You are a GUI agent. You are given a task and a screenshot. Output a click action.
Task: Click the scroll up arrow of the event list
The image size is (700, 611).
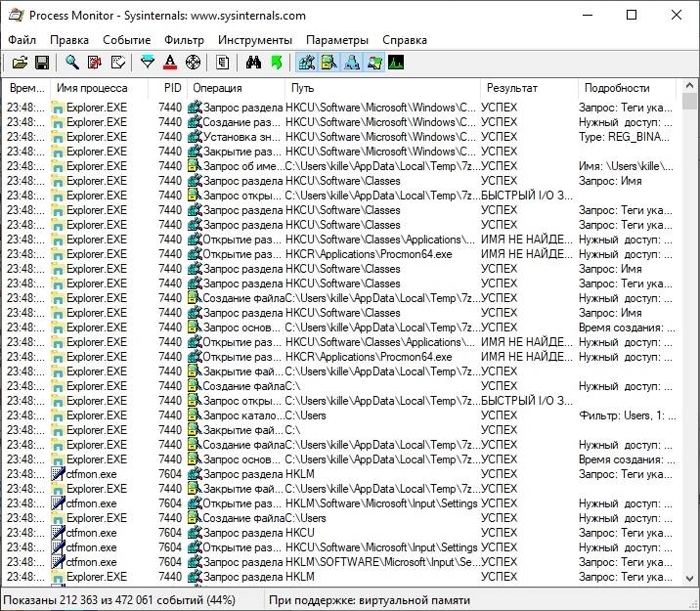click(689, 85)
